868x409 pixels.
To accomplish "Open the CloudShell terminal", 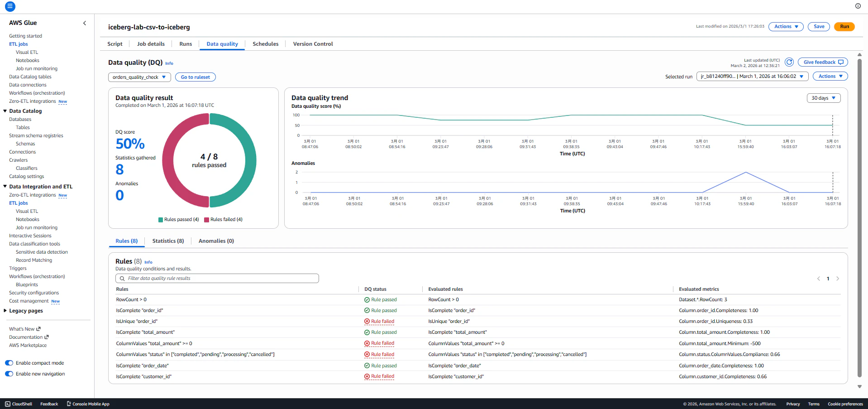I will [19, 404].
